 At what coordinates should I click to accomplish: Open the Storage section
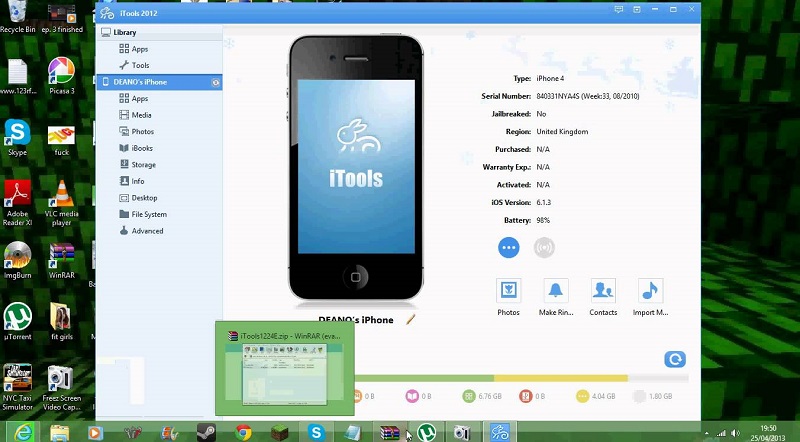[137, 165]
